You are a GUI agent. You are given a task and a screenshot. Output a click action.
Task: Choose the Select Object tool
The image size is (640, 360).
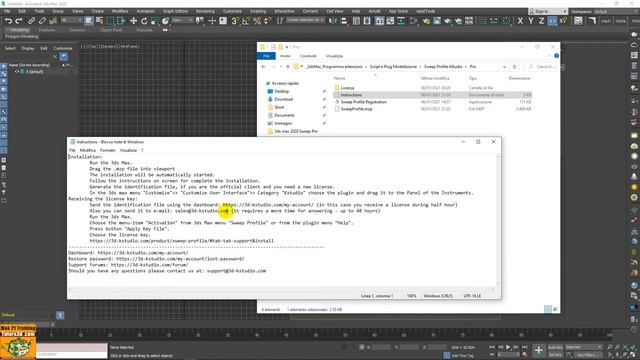pos(89,21)
